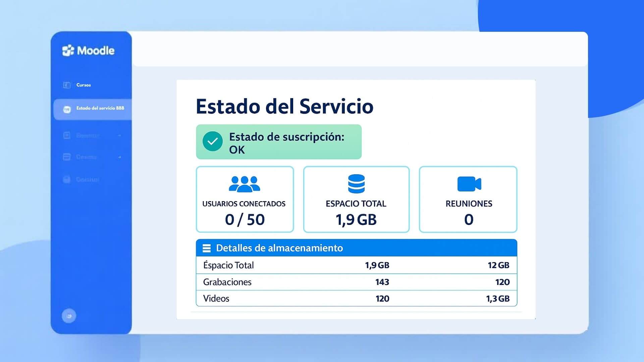Click the circular icon at sidebar bottom
The width and height of the screenshot is (644, 362).
pyautogui.click(x=68, y=315)
